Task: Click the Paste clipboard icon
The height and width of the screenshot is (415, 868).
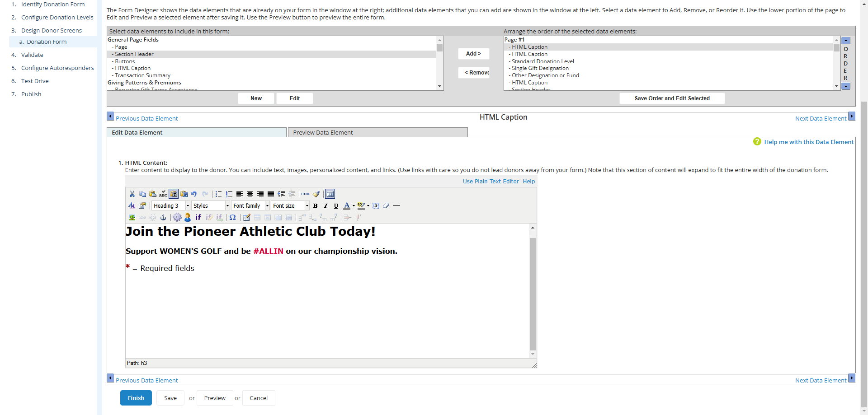Action: [153, 194]
